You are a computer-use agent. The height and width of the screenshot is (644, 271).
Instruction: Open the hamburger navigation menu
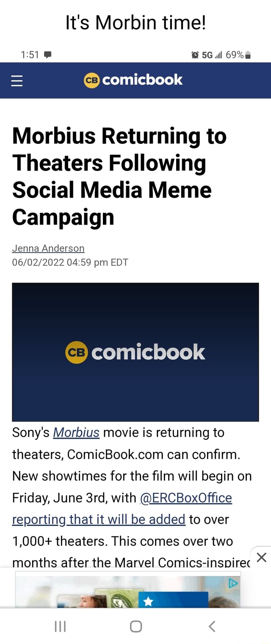(17, 81)
